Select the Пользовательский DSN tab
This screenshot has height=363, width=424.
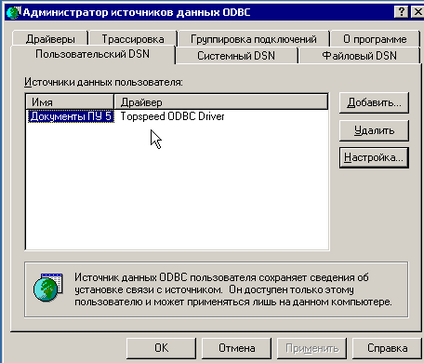(x=93, y=54)
